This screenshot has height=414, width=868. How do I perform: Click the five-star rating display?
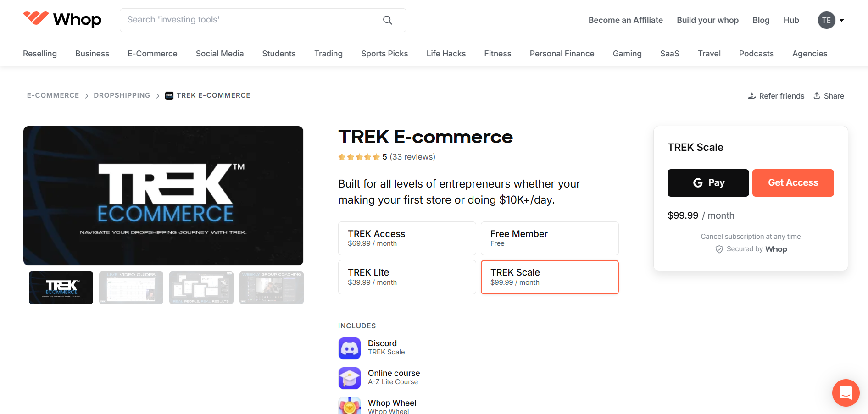click(359, 156)
